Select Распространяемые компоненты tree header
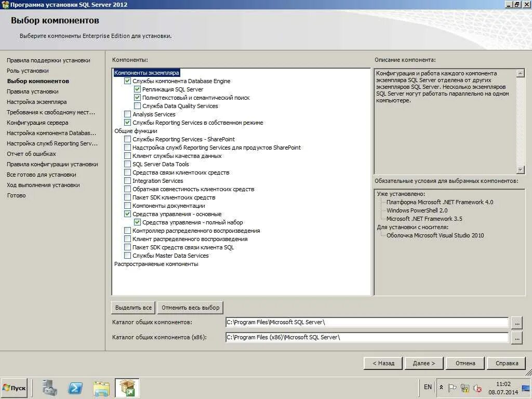This screenshot has height=399, width=532. tap(156, 264)
